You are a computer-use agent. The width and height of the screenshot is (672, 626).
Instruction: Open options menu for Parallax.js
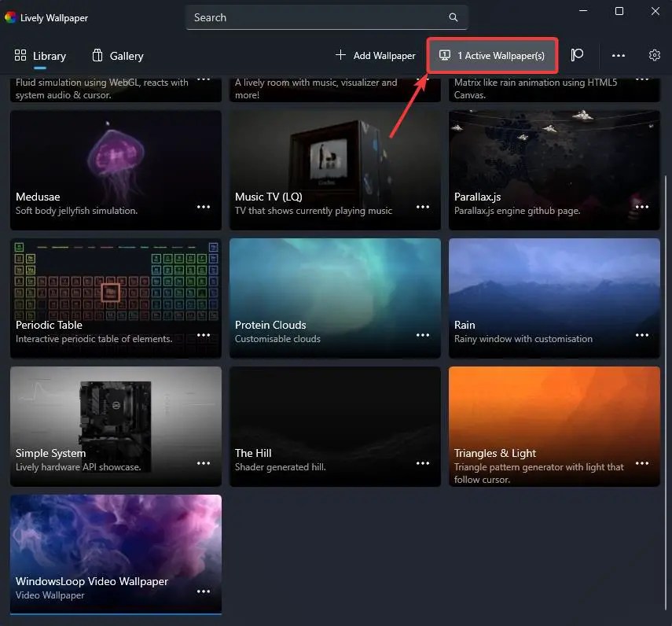(641, 207)
